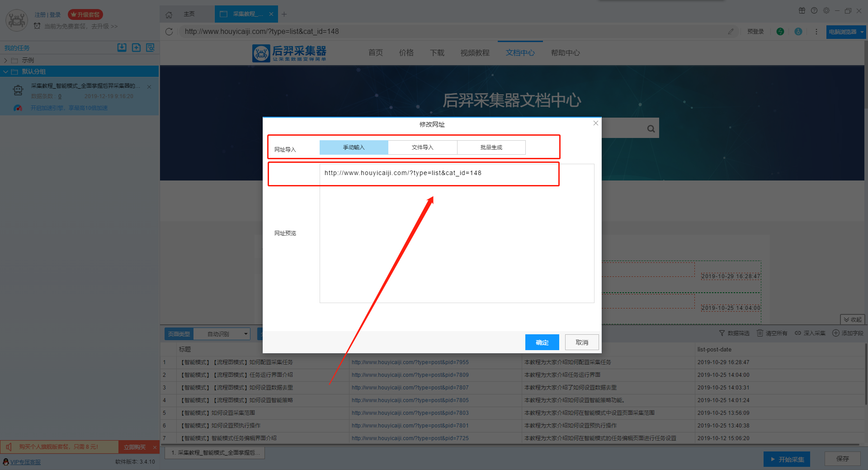Click the gift icon in title bar
The image size is (868, 470).
(802, 11)
